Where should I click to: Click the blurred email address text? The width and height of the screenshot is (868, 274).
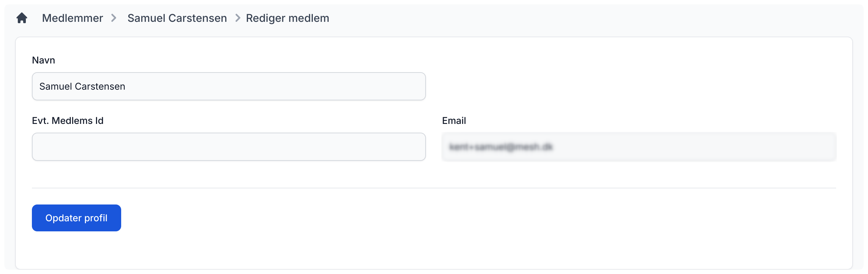click(x=501, y=147)
